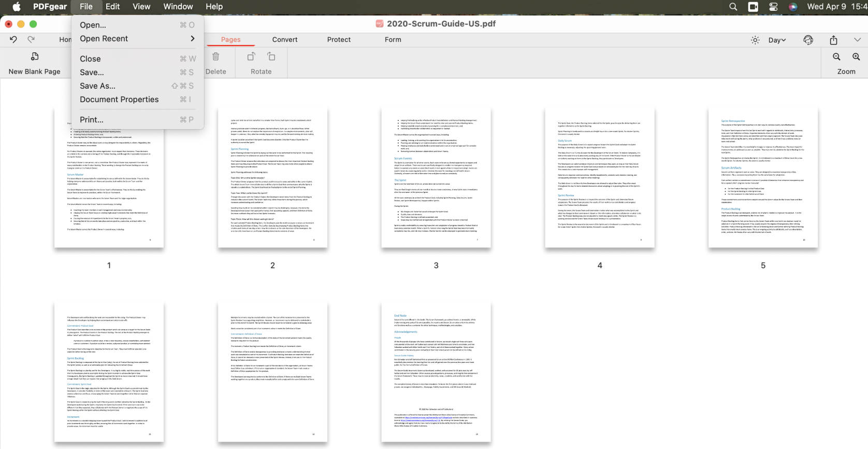Open the View menu
Viewport: 868px width, 449px height.
pos(141,7)
